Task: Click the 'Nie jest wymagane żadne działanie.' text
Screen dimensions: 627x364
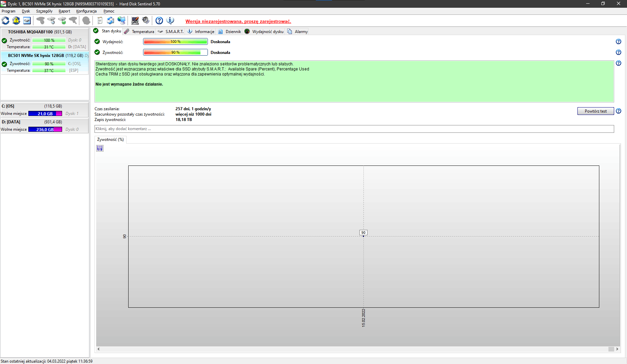Action: 129,84
